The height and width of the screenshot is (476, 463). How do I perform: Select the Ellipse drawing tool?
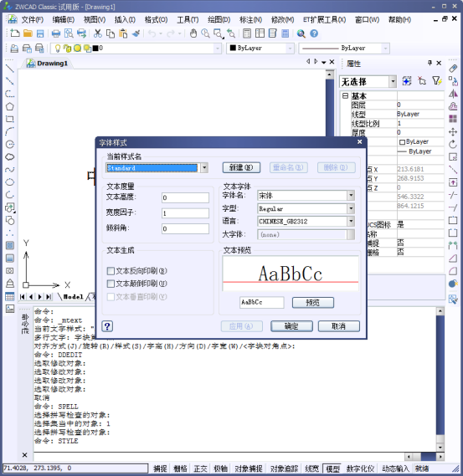click(x=10, y=182)
